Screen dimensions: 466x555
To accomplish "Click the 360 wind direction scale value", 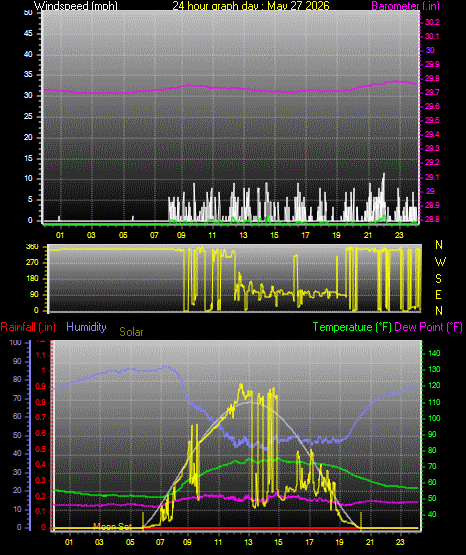I will (32, 247).
